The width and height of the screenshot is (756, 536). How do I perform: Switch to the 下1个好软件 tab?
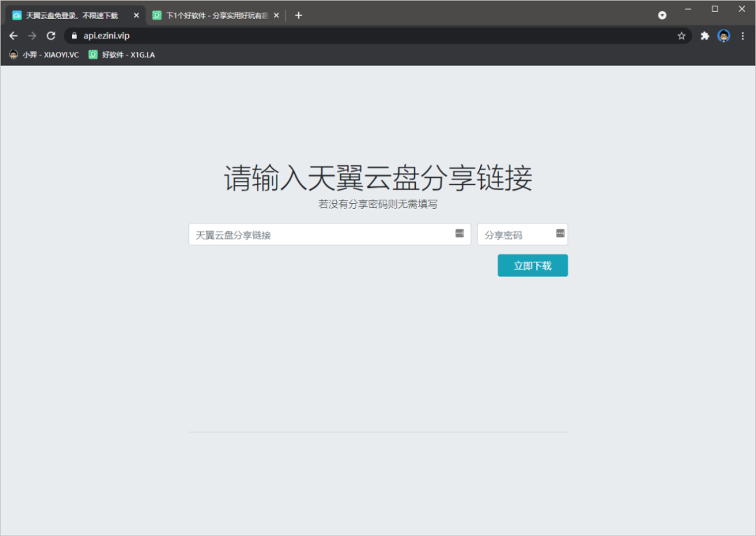tap(210, 15)
